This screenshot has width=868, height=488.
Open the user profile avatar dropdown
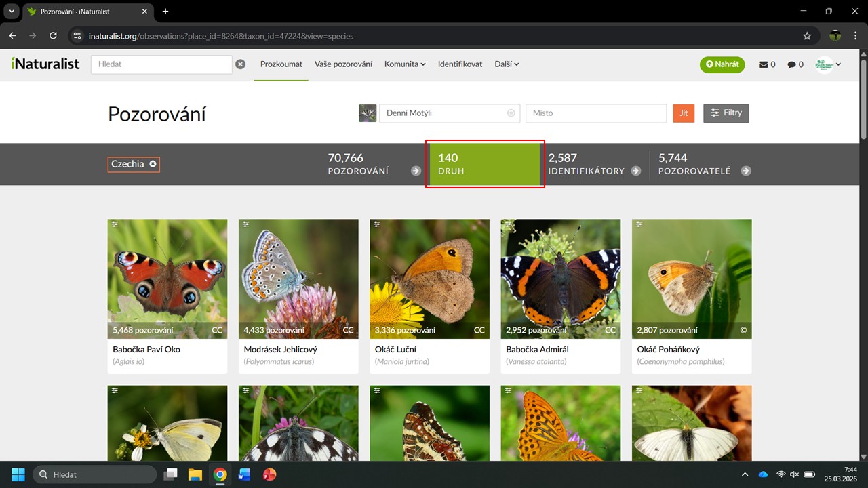pyautogui.click(x=829, y=64)
